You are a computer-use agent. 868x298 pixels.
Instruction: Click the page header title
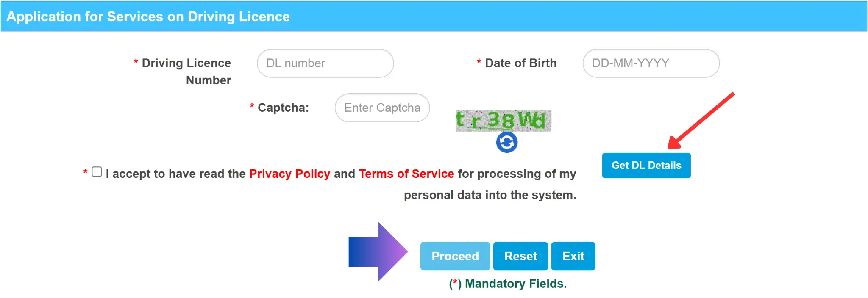(x=148, y=17)
